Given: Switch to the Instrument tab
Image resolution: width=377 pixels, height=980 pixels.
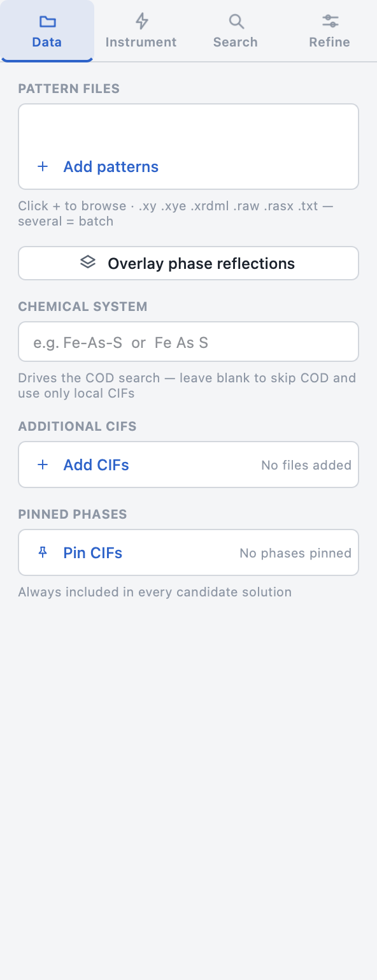Looking at the screenshot, I should coord(141,31).
